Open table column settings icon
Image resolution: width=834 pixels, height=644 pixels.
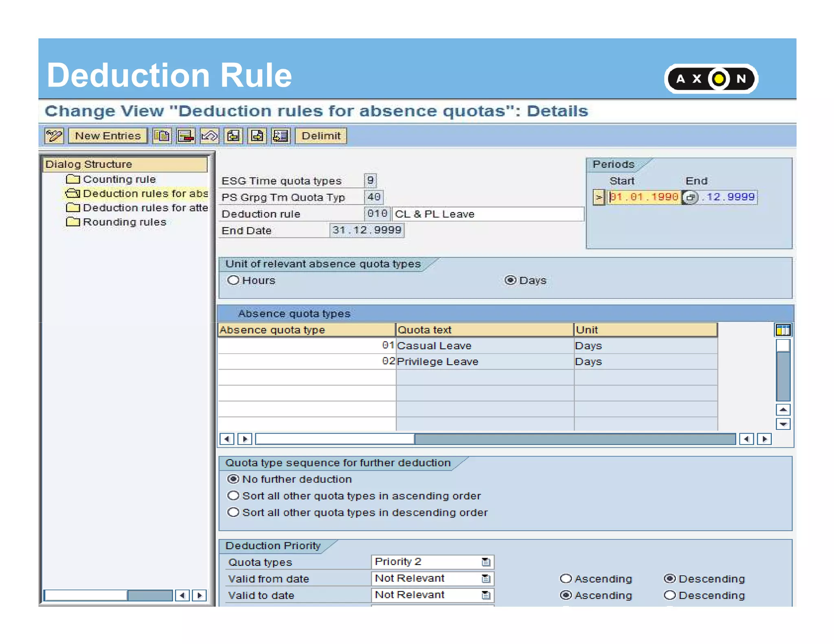tap(783, 330)
